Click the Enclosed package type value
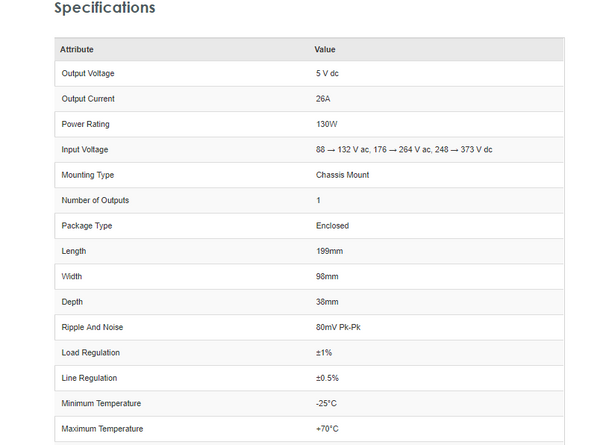The height and width of the screenshot is (445, 600). (332, 226)
